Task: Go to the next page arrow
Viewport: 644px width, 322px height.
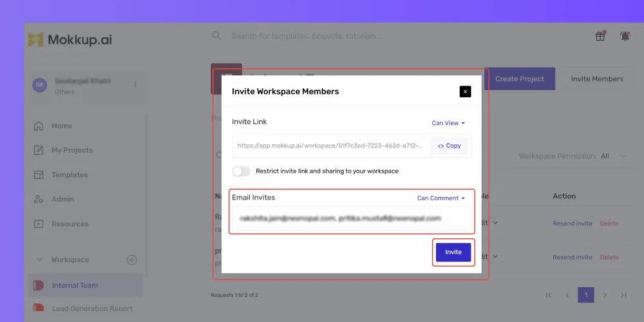Action: (605, 295)
